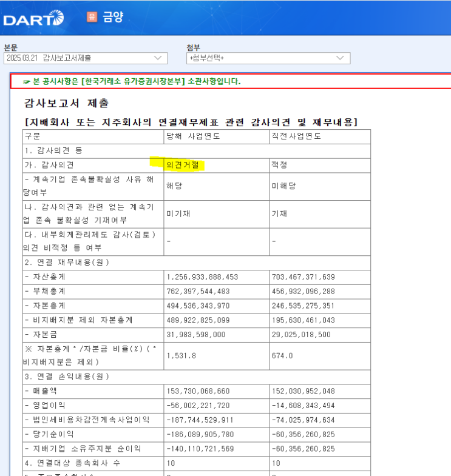Select highlighted 의견거절 audit opinion cell

pyautogui.click(x=182, y=165)
